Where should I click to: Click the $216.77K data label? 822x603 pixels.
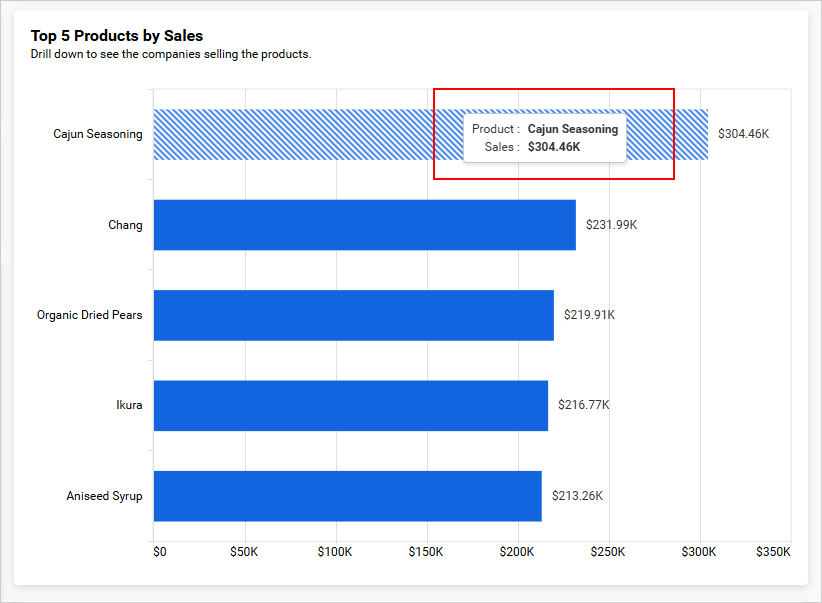pos(583,405)
